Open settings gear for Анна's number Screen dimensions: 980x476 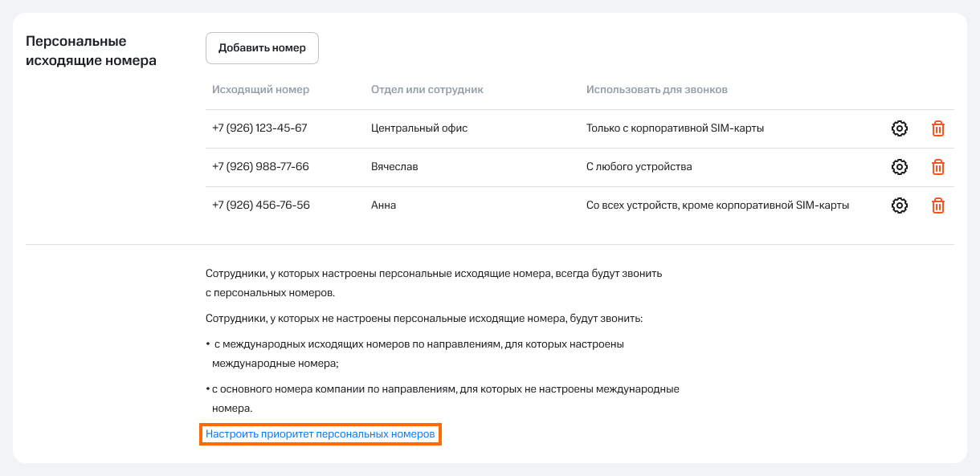pos(900,205)
